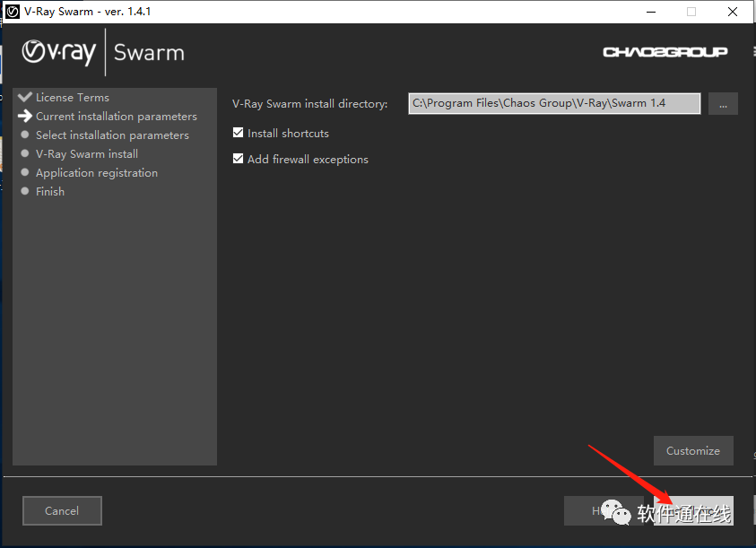Click the V-Ray Swarm logo
This screenshot has width=756, height=548.
click(103, 52)
